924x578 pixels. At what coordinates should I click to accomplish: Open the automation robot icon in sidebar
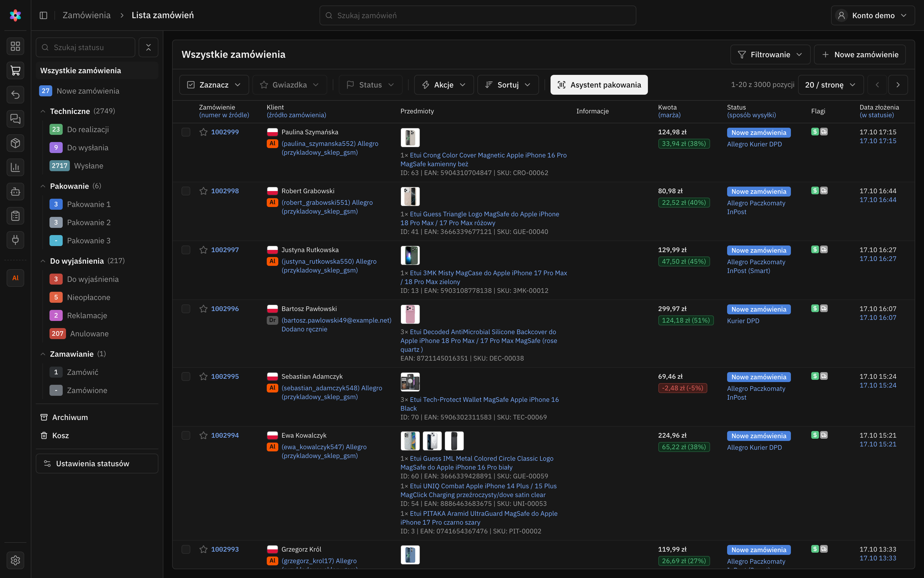pyautogui.click(x=15, y=192)
